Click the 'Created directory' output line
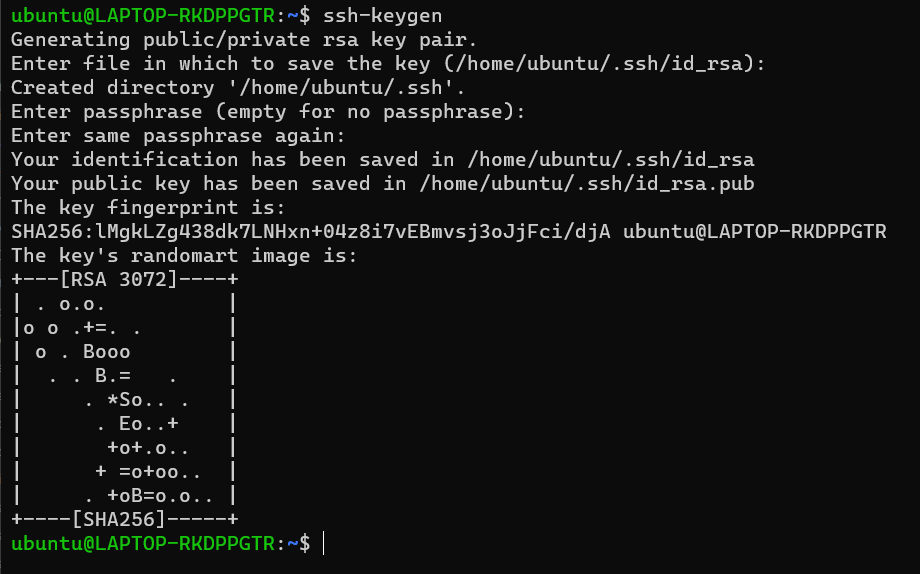 pyautogui.click(x=238, y=87)
